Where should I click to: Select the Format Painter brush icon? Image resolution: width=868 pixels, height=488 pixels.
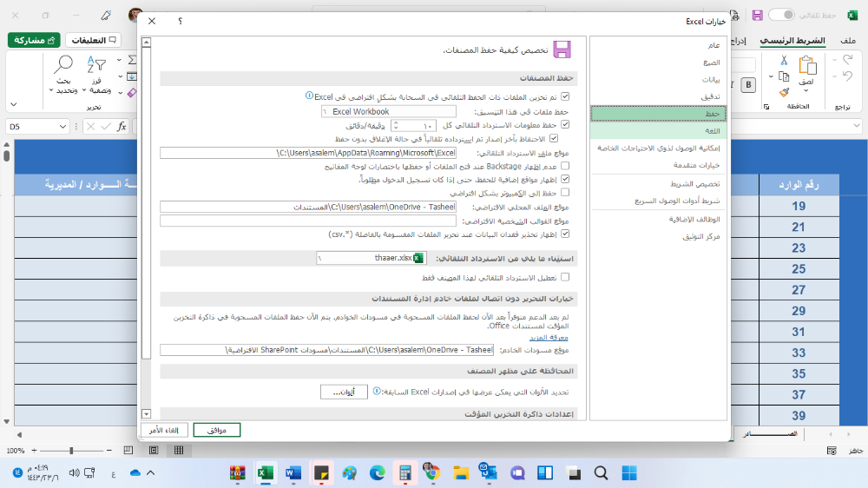[784, 92]
